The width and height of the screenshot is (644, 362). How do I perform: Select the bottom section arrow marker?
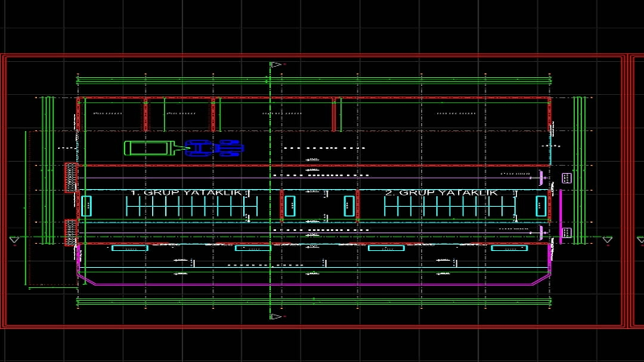[276, 316]
